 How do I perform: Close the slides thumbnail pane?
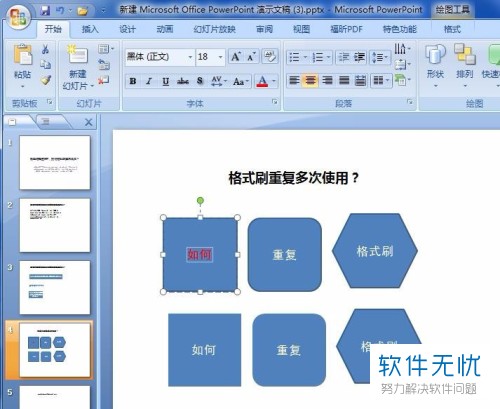[88, 122]
